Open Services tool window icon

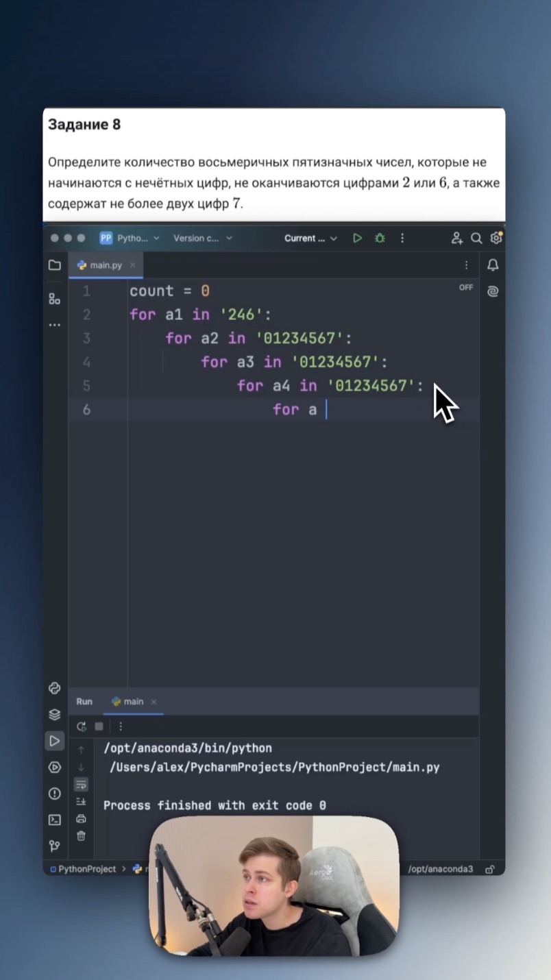pos(55,768)
